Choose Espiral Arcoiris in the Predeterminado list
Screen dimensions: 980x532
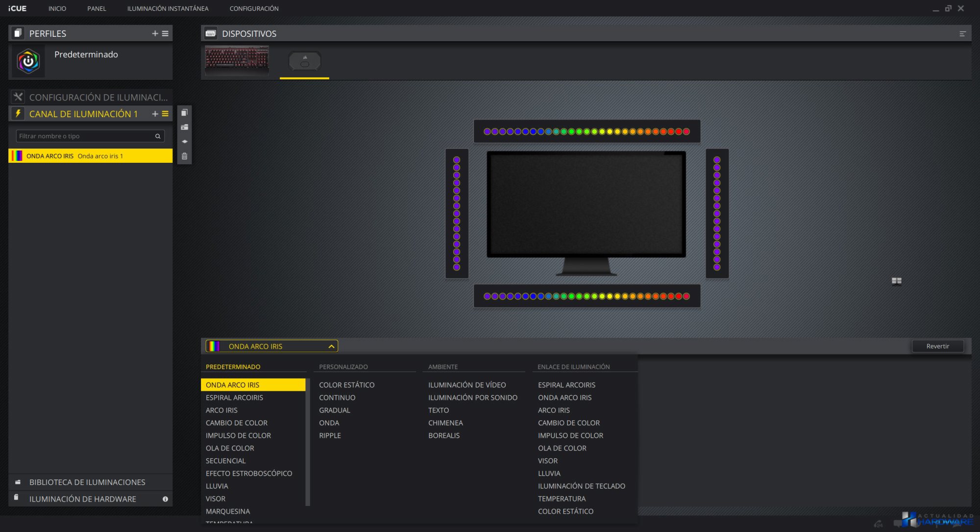click(x=234, y=398)
